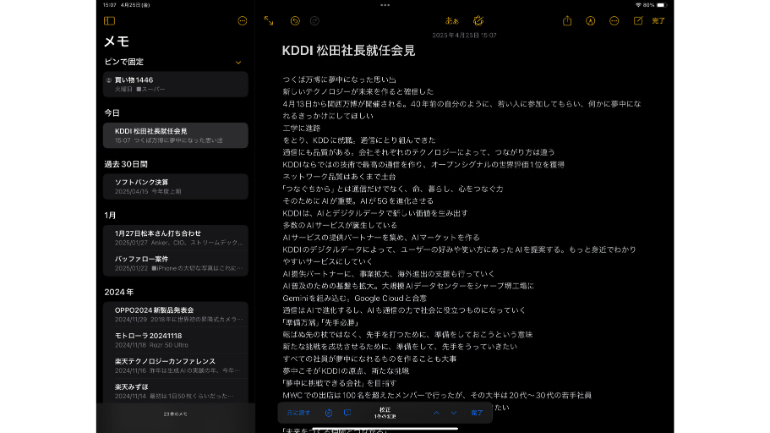Open the note's more options ellipsis
The height and width of the screenshot is (433, 770).
coord(614,21)
